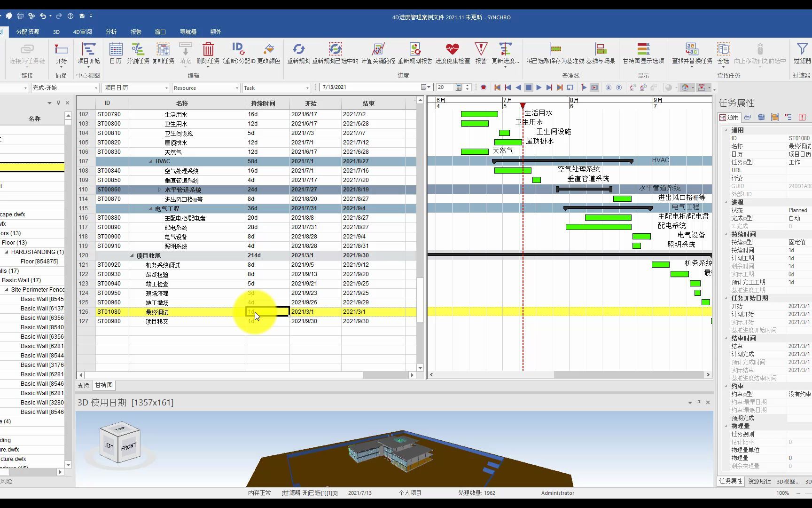The image size is (812, 508).
Task: Jump to simulation start
Action: coord(497,87)
